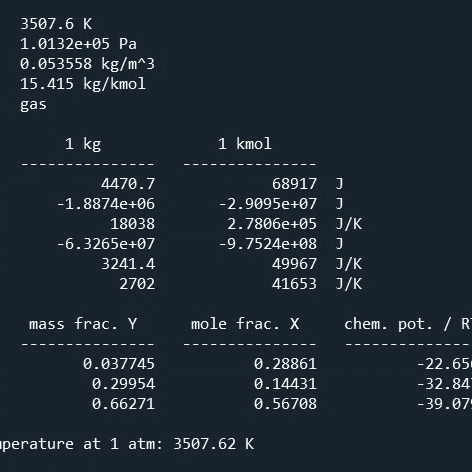The height and width of the screenshot is (472, 472).
Task: Click the value -9.7524e+08
Action: pyautogui.click(x=268, y=244)
